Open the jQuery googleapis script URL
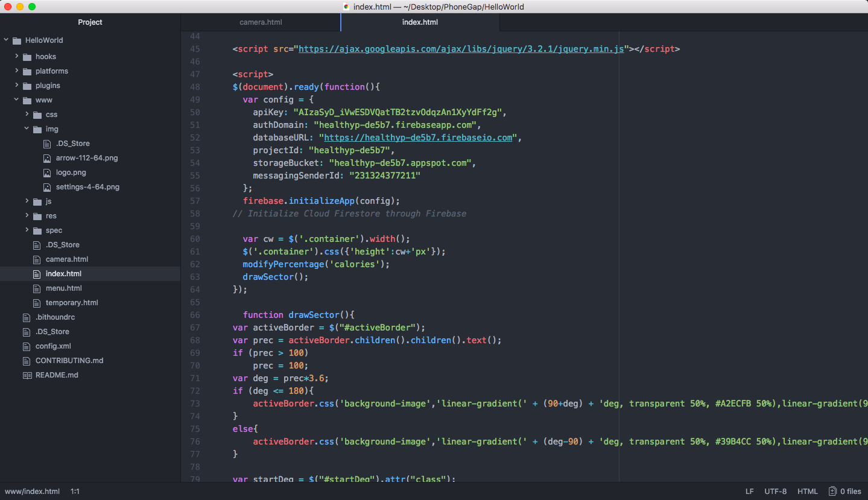 click(x=461, y=49)
